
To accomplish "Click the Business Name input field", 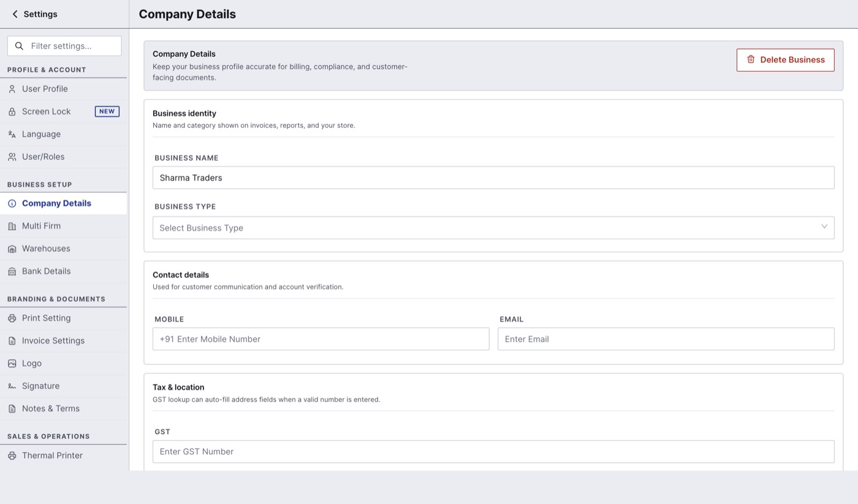I will coord(493,178).
